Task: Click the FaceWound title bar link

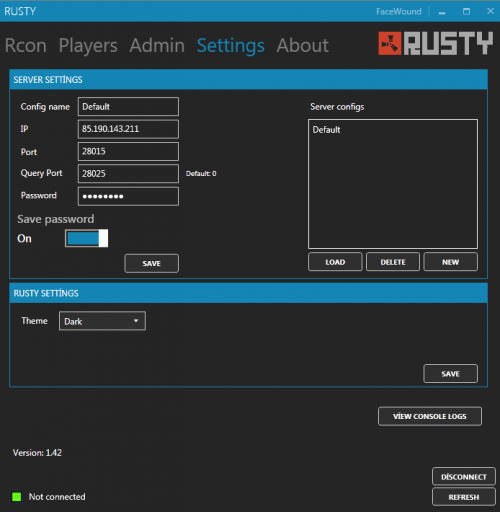Action: (x=399, y=12)
